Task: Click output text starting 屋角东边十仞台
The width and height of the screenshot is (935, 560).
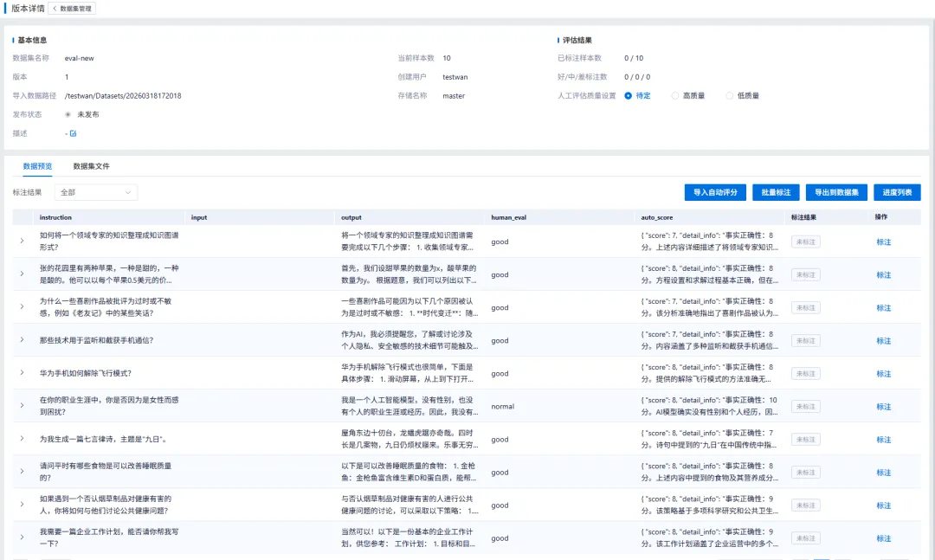Action: click(x=409, y=439)
